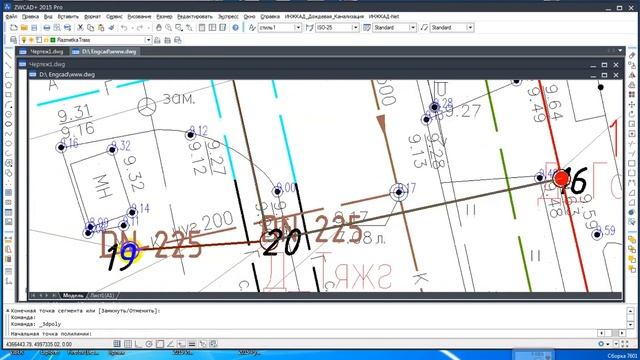This screenshot has width=640, height=360.
Task: Toggle Snap mode in status bar
Action: coord(117,344)
